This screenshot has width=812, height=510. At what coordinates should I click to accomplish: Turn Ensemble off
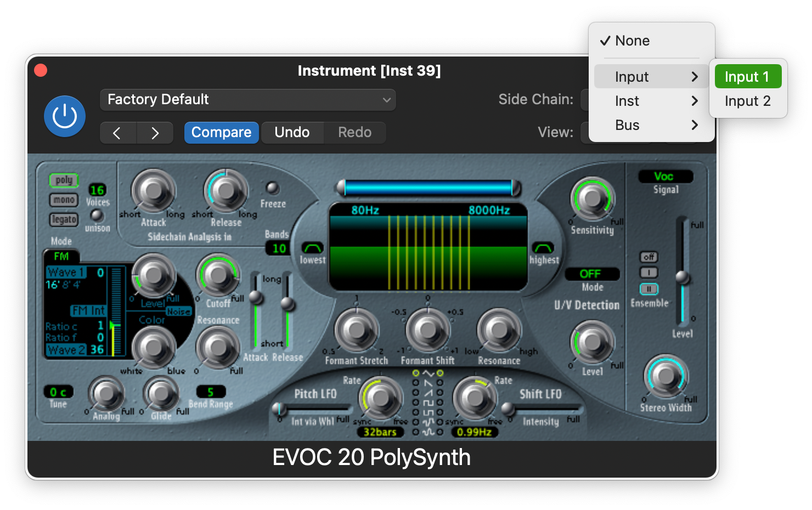(649, 257)
